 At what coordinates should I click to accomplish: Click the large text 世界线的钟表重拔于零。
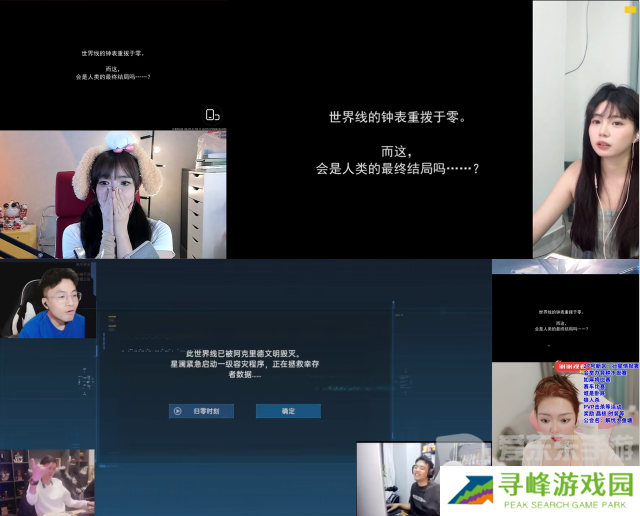click(x=398, y=118)
